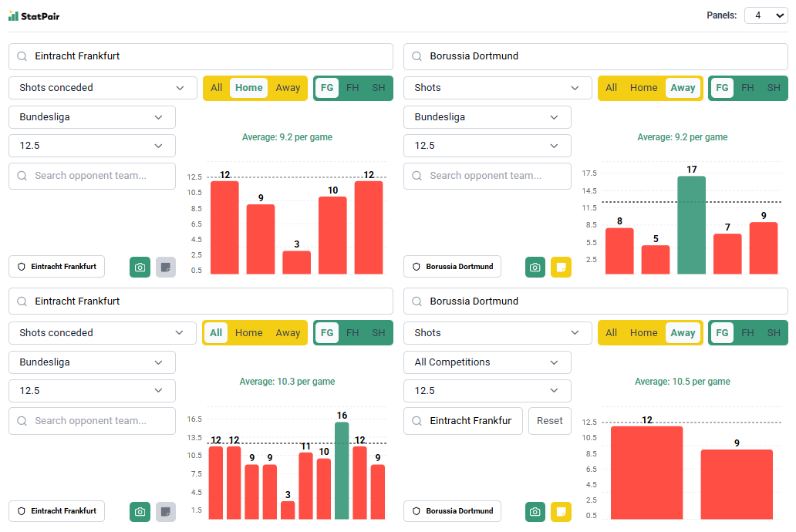Click gray note icon in top-left Frankfurt panel
The width and height of the screenshot is (796, 532).
(x=166, y=267)
